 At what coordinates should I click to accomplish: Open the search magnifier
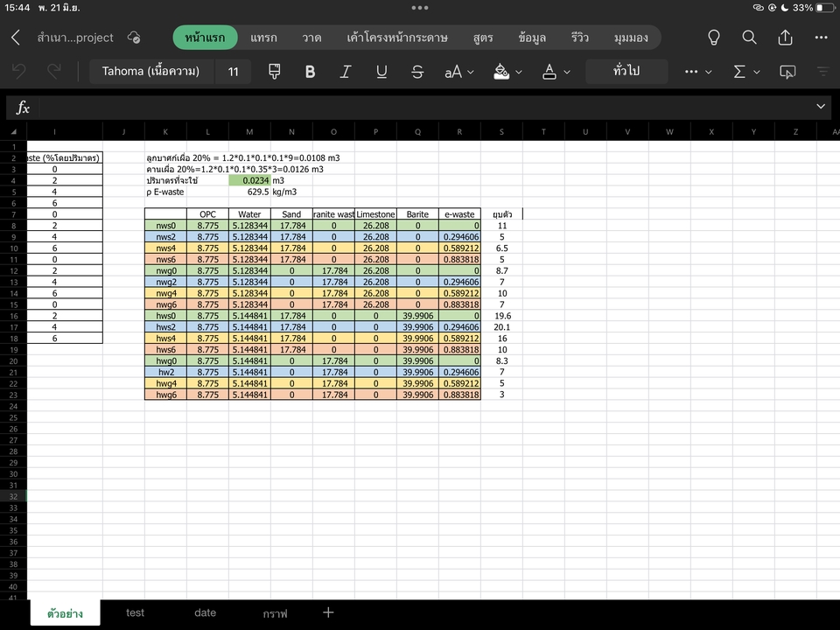(x=750, y=38)
